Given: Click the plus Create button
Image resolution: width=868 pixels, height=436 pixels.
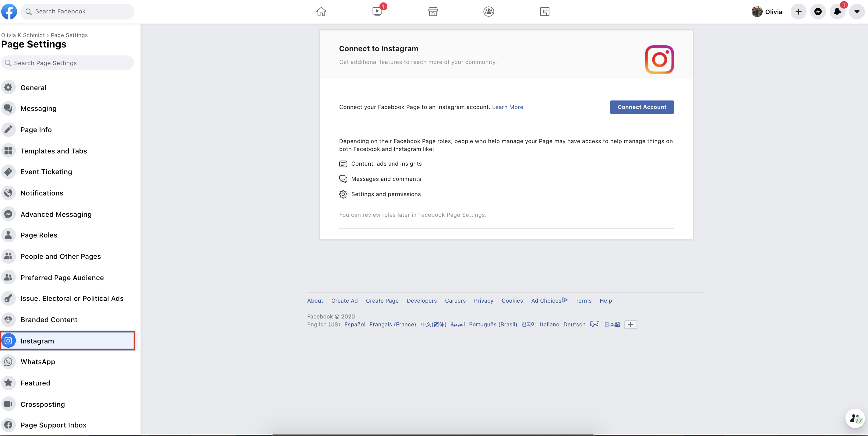Looking at the screenshot, I should pyautogui.click(x=798, y=12).
